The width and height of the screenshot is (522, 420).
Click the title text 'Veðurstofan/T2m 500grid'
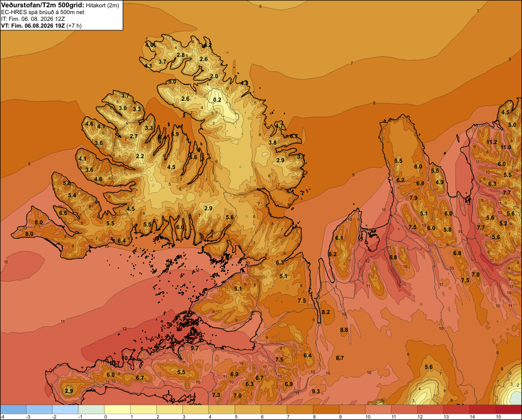coord(42,5)
